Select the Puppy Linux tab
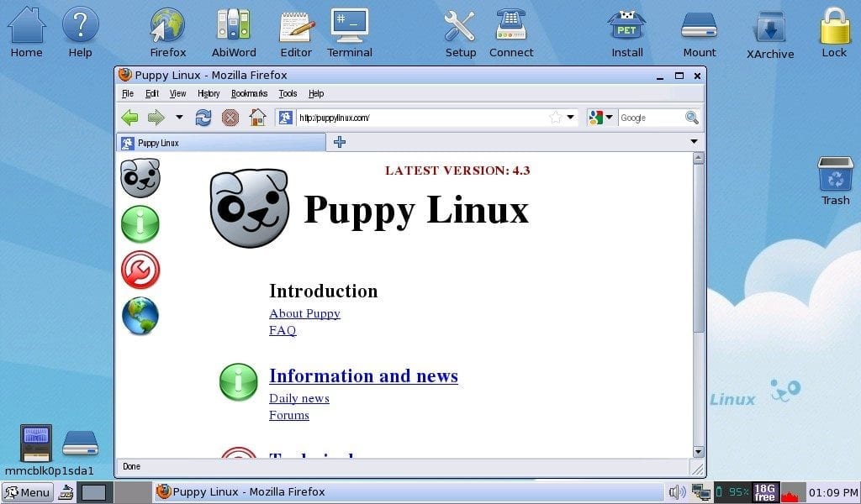This screenshot has width=861, height=504. [221, 143]
